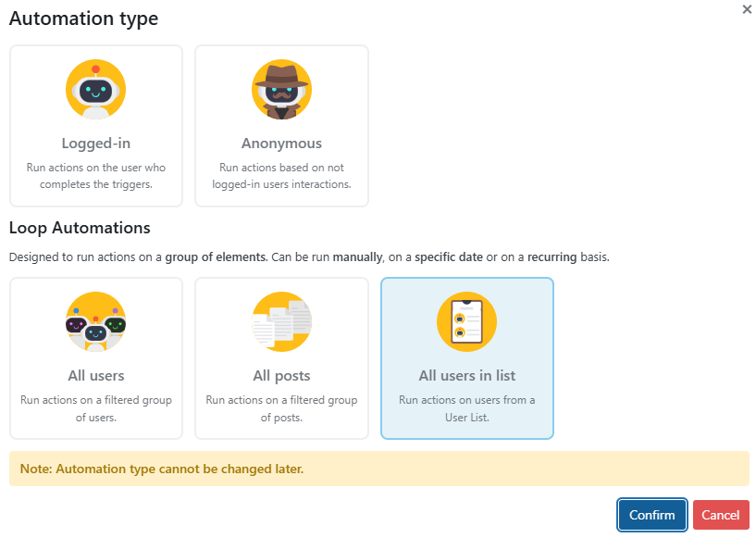Click the Loop Automations heading

point(80,228)
